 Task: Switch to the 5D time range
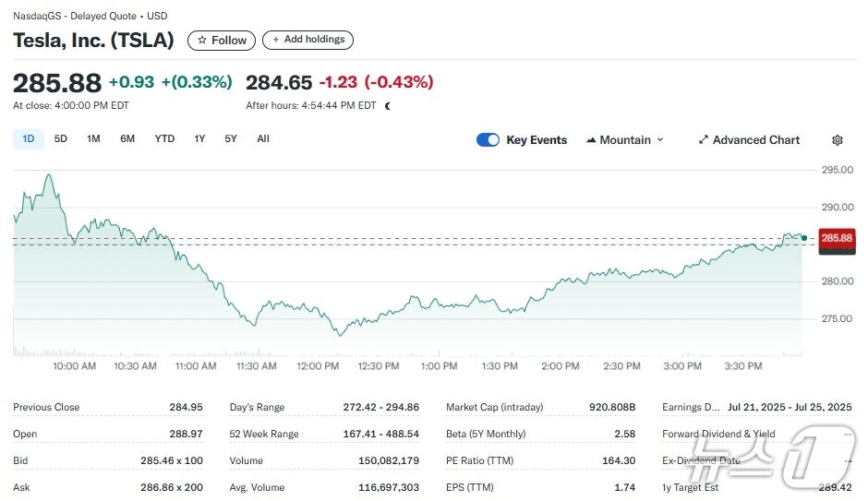pyautogui.click(x=61, y=139)
